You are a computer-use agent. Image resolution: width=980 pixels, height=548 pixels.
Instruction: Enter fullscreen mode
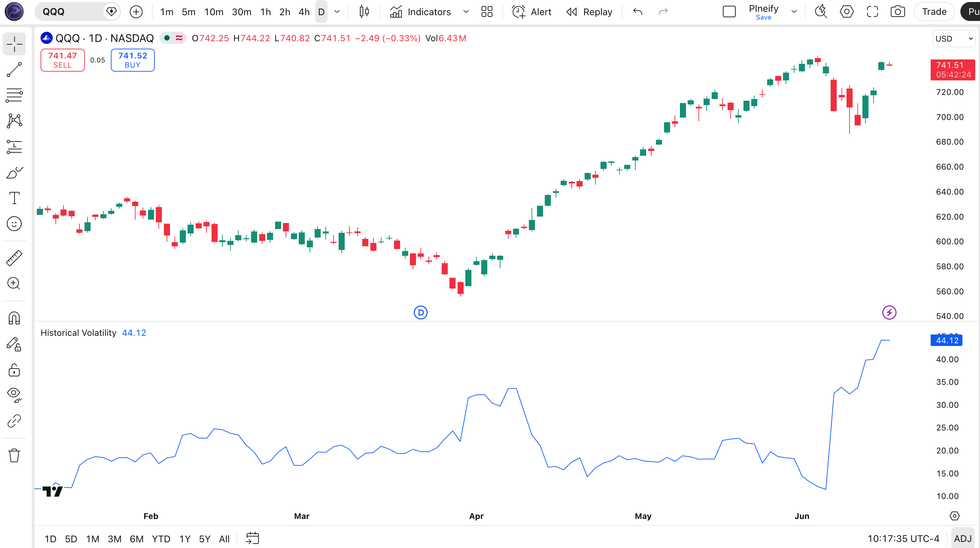click(872, 12)
